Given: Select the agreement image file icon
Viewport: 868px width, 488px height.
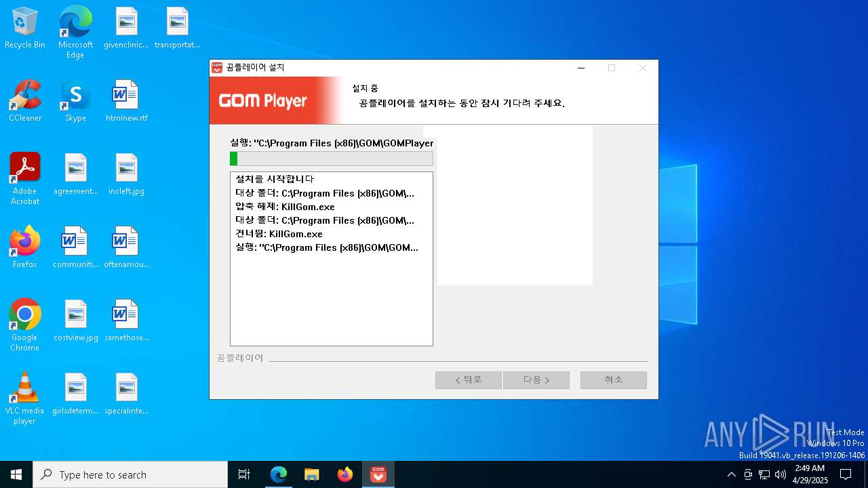Looking at the screenshot, I should point(75,174).
